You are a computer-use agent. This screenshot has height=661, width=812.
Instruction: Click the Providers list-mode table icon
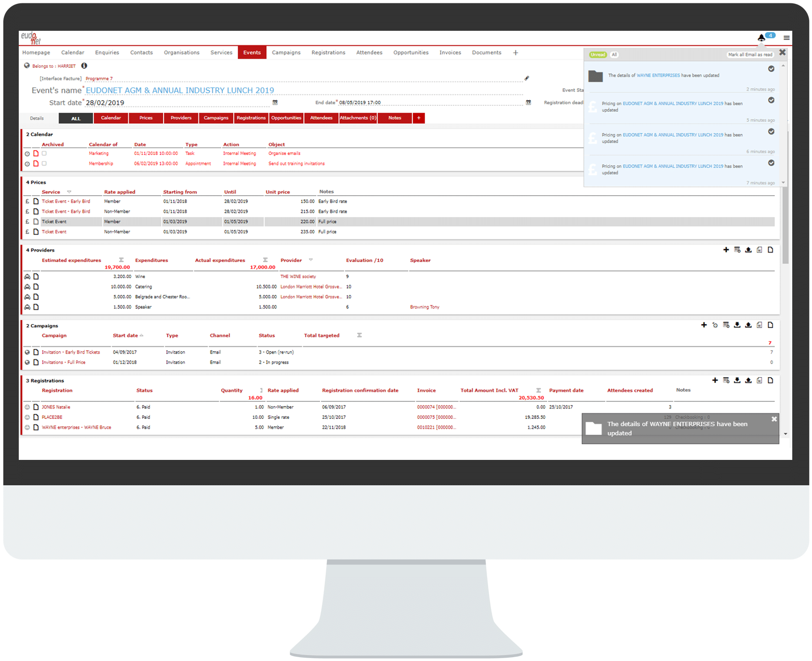click(737, 250)
